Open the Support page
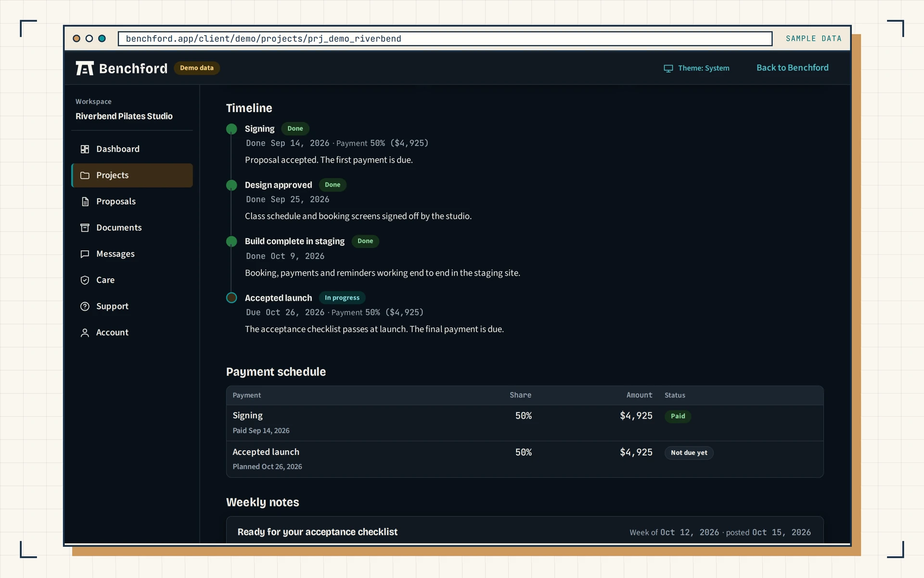924x578 pixels. [x=132, y=306]
